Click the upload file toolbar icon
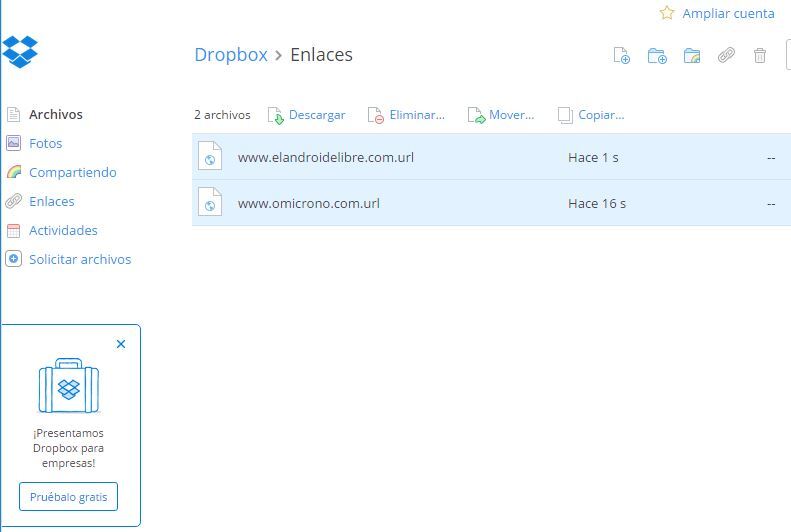Screen dimensions: 791x532 pyautogui.click(x=622, y=55)
